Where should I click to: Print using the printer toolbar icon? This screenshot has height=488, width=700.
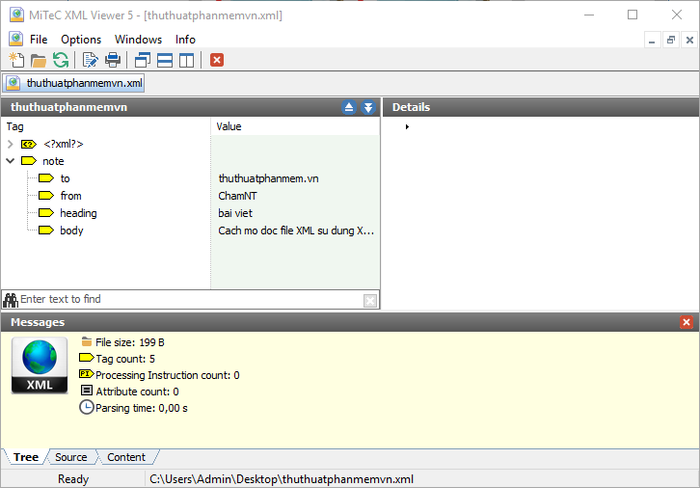[112, 60]
